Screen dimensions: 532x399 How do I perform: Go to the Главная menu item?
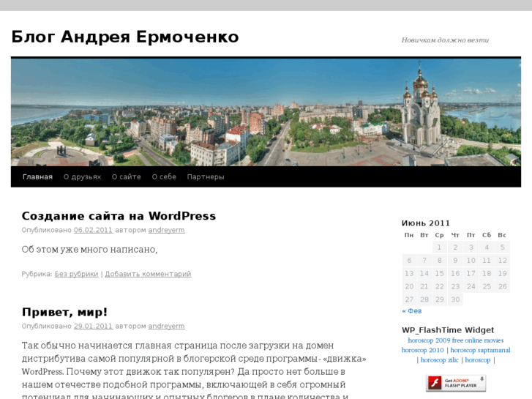click(37, 176)
